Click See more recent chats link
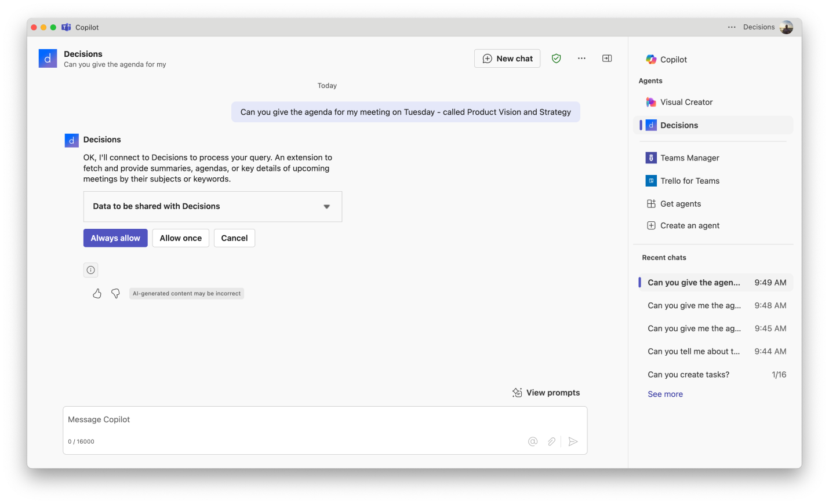Viewport: 829px width, 504px height. pos(665,395)
